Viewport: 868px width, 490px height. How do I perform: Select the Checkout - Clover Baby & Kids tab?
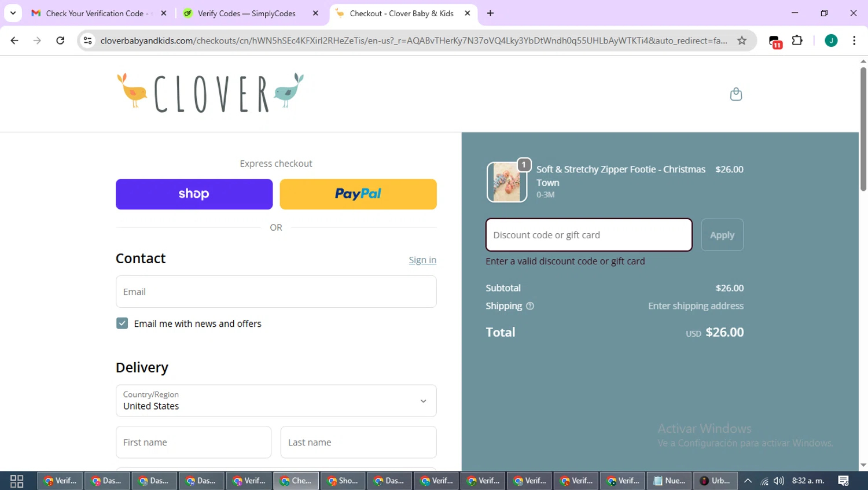click(403, 13)
